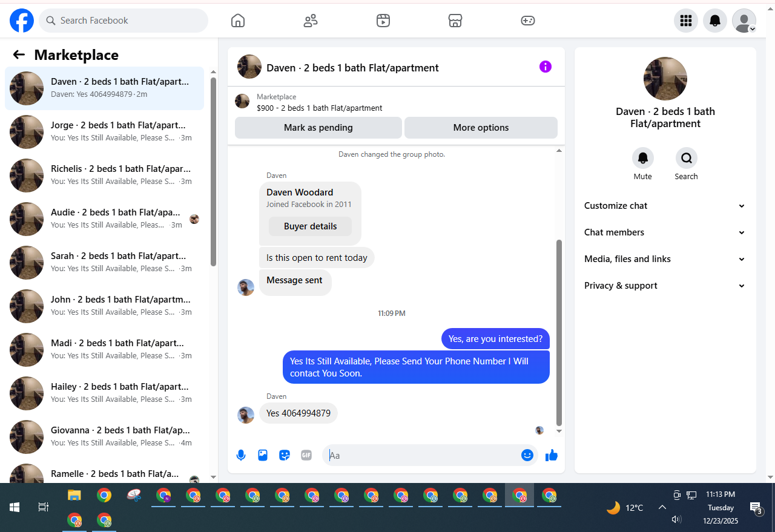This screenshot has height=532, width=775.
Task: Click the 'Yes 4064994879' message bubble
Action: [298, 413]
